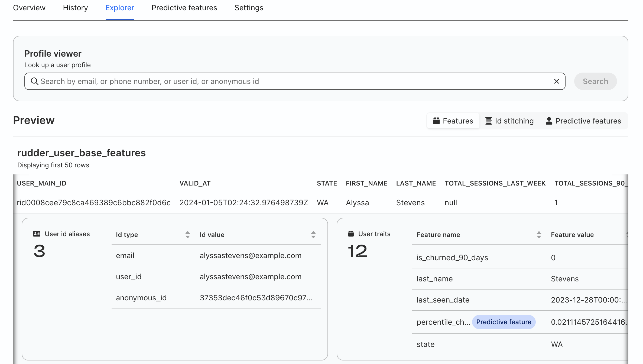Click the last_seen_date feature row

(x=520, y=300)
